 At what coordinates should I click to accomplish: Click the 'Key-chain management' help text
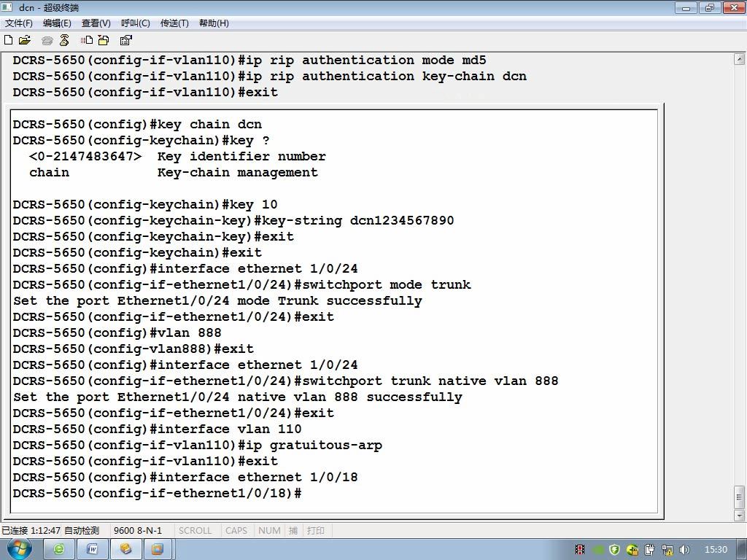(x=237, y=172)
